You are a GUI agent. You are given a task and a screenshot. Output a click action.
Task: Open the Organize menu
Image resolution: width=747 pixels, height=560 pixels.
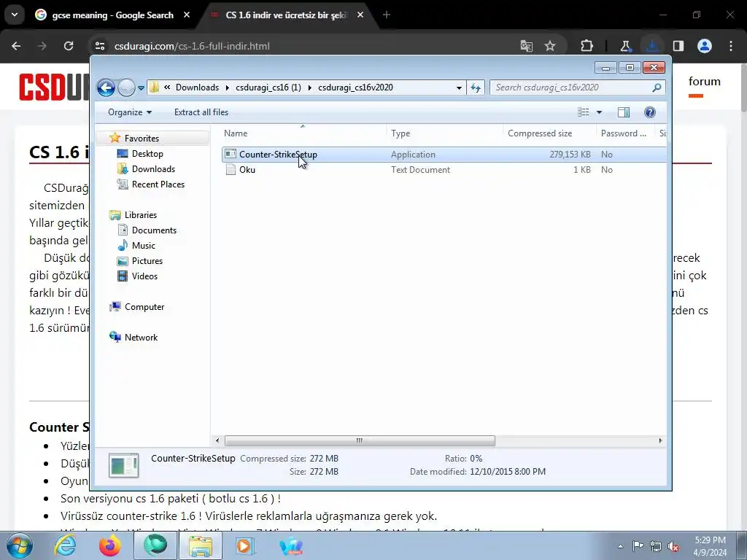point(130,112)
